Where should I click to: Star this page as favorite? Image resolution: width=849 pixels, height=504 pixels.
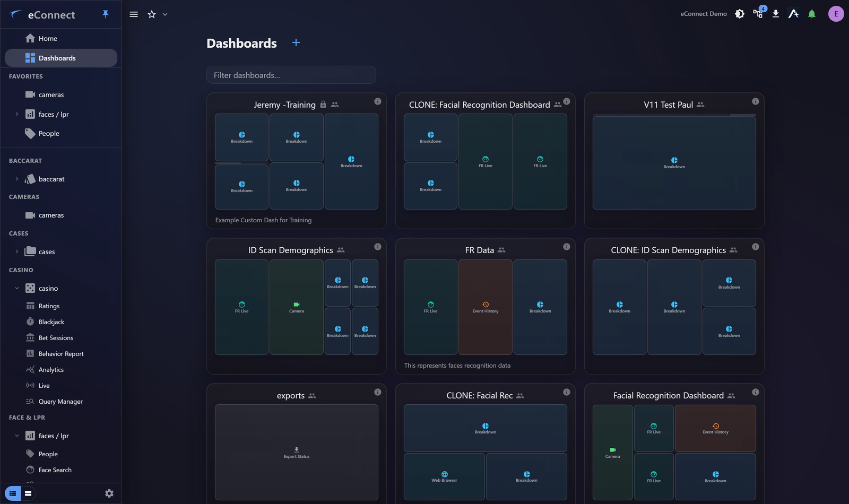(152, 14)
